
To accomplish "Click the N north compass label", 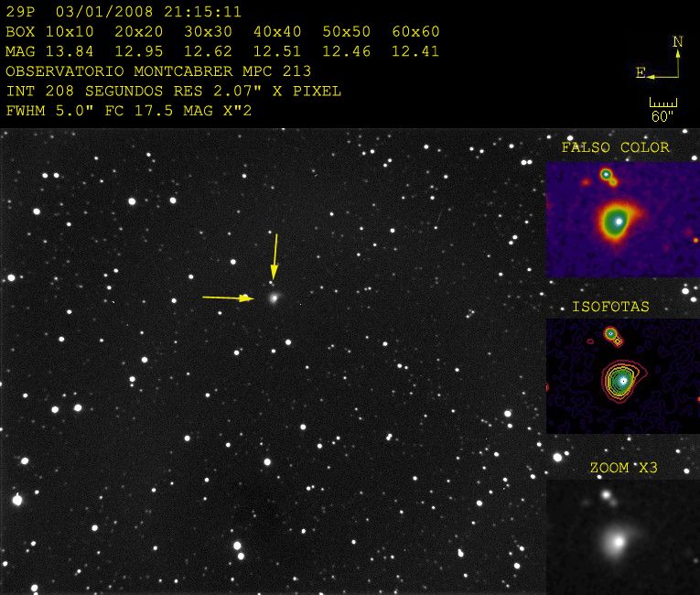I will click(678, 41).
